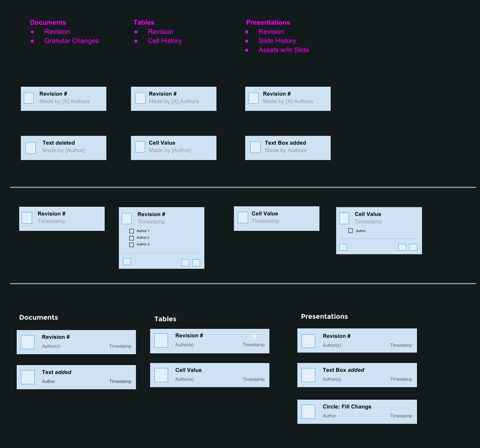This screenshot has height=448, width=480.
Task: Check the Author 3 checkbox
Action: [132, 245]
